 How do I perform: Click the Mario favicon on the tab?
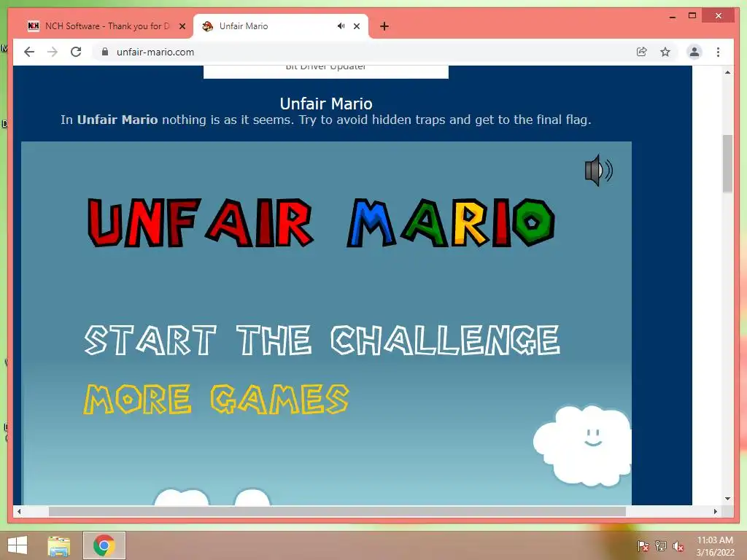tap(207, 26)
